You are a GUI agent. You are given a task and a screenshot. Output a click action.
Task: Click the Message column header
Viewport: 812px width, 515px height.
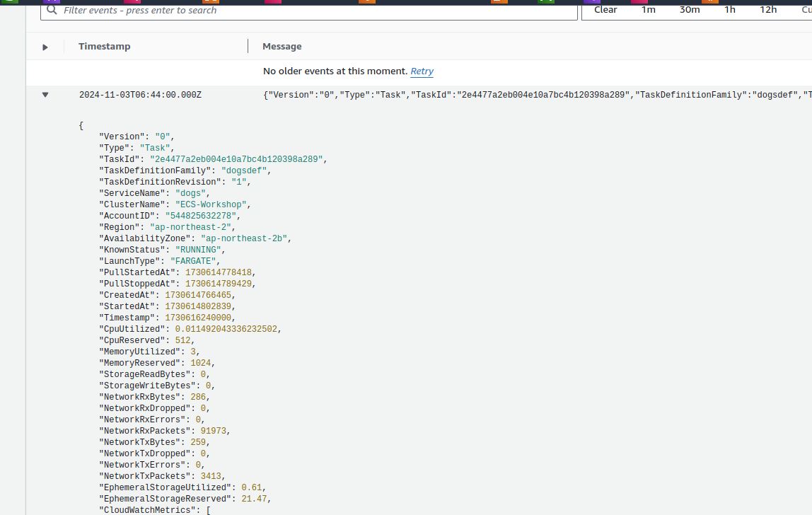(282, 47)
